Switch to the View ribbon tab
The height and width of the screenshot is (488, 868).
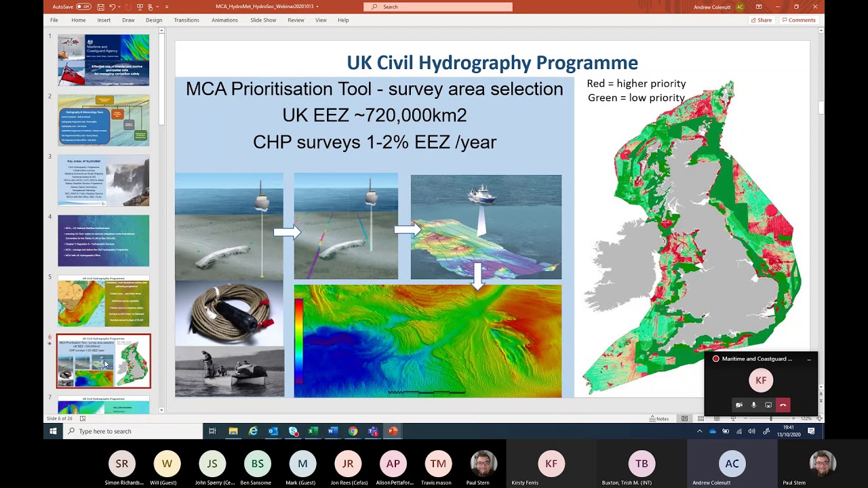tap(321, 20)
